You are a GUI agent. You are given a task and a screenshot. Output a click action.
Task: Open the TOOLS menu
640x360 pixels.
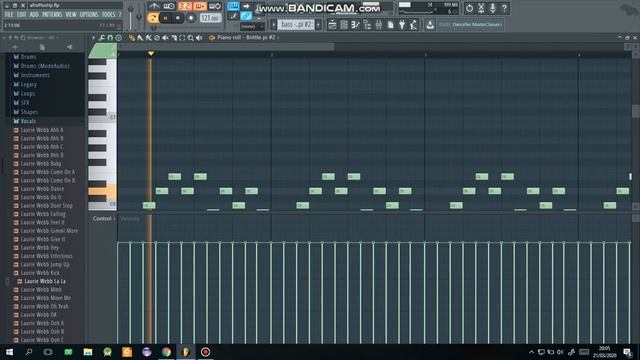[108, 15]
